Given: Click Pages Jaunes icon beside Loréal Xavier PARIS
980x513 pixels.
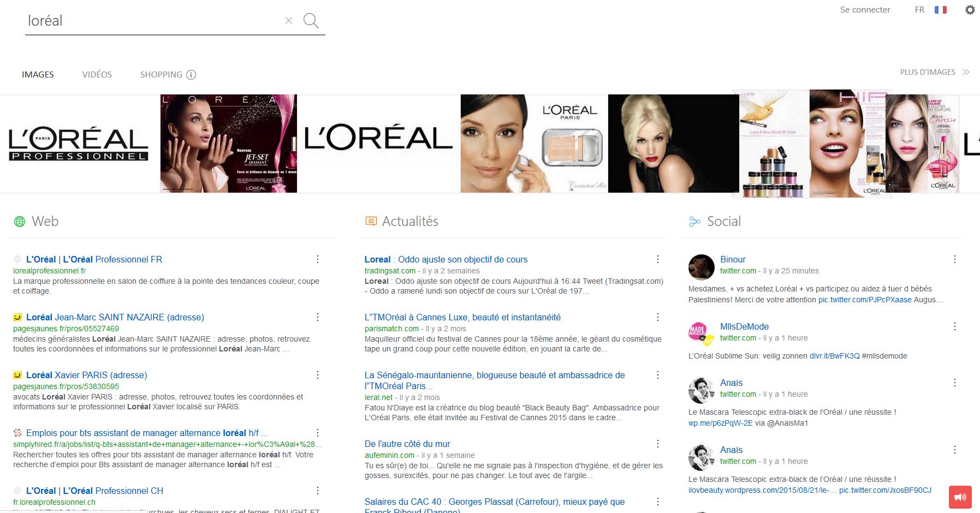Looking at the screenshot, I should point(17,375).
